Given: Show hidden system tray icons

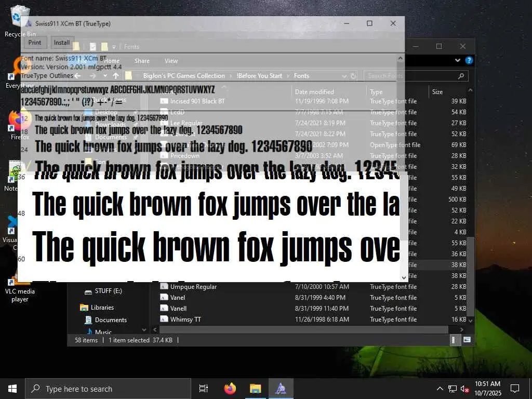Looking at the screenshot, I should 440,389.
